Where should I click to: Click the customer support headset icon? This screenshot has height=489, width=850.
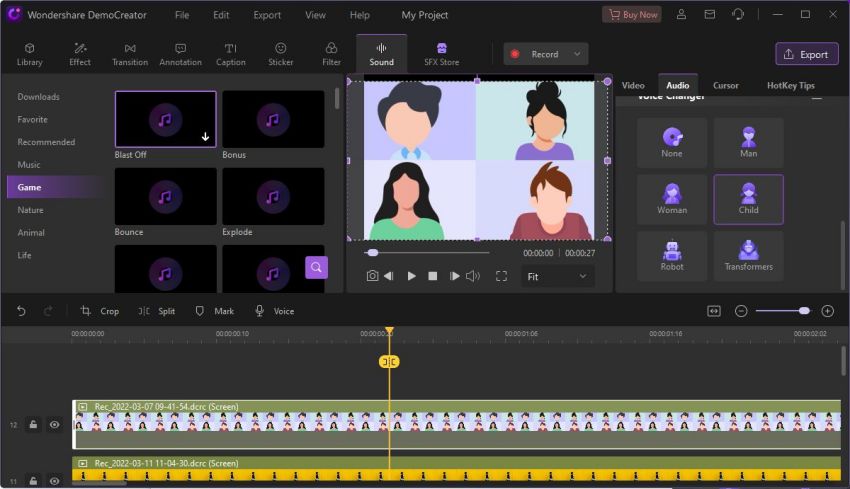[x=738, y=15]
